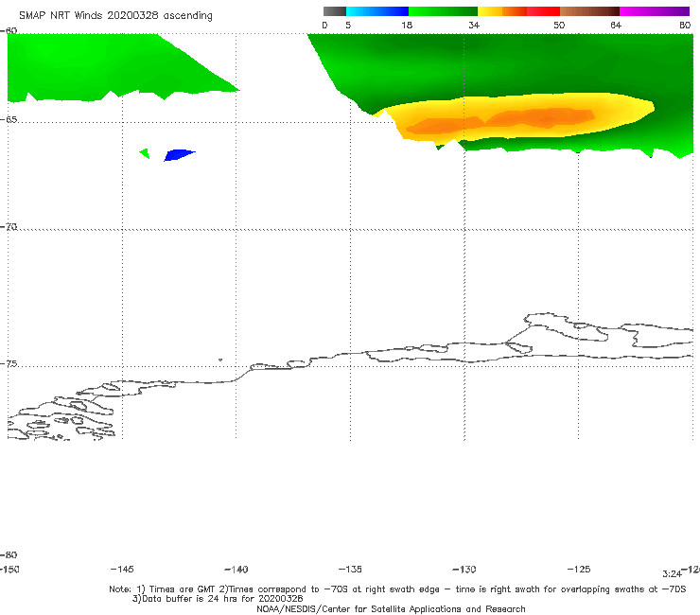Click the 'Note: 1) Times are GMT' footnote line
This screenshot has height=615, width=700.
pyautogui.click(x=397, y=589)
